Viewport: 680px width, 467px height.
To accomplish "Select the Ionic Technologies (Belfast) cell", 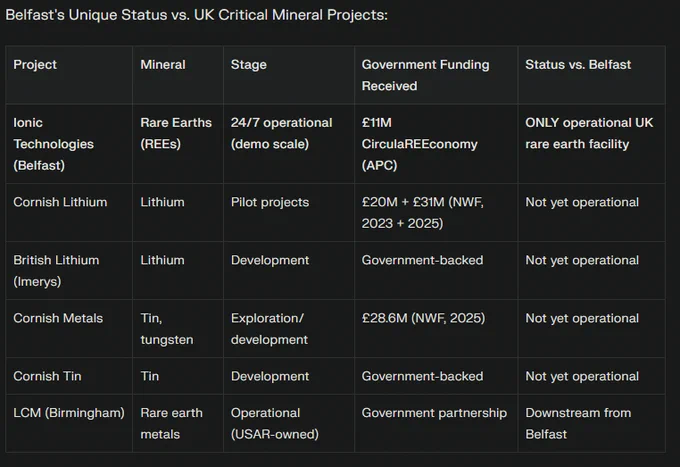I will 69,144.
